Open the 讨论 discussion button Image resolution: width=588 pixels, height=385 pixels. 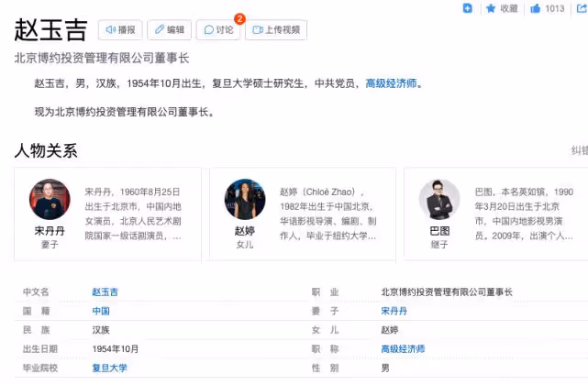coord(218,30)
